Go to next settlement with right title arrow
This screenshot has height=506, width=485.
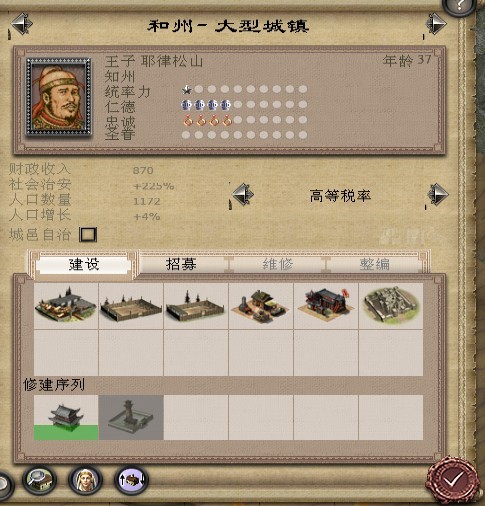(436, 24)
